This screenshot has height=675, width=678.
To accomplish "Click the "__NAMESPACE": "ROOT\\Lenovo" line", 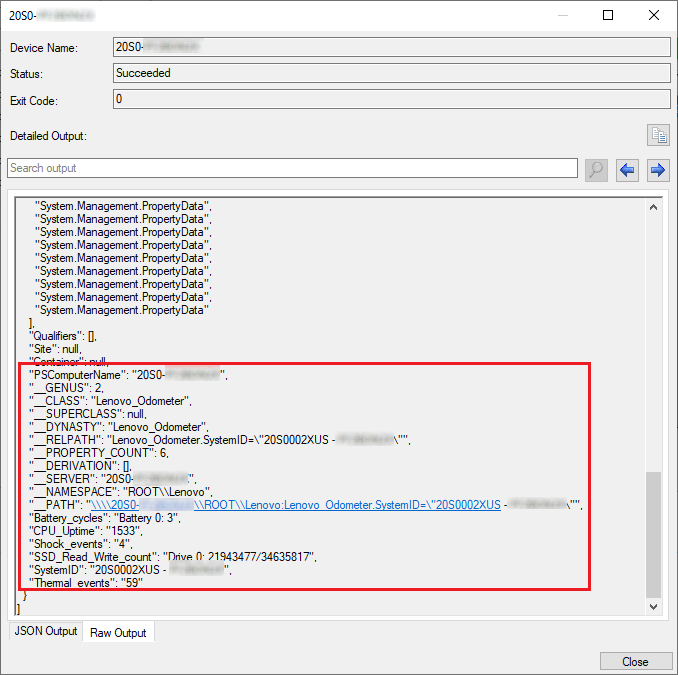I will (121, 492).
